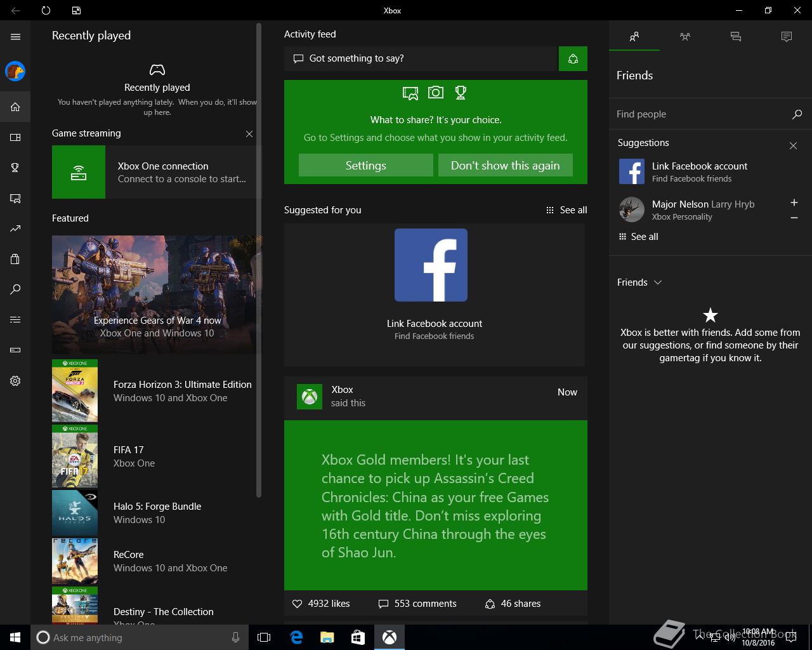This screenshot has width=812, height=650.
Task: Click See all in Suggested for you
Action: 566,210
